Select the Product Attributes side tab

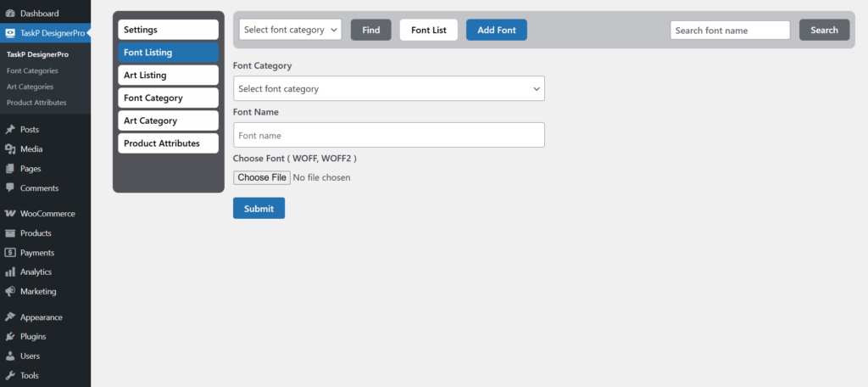pos(169,143)
